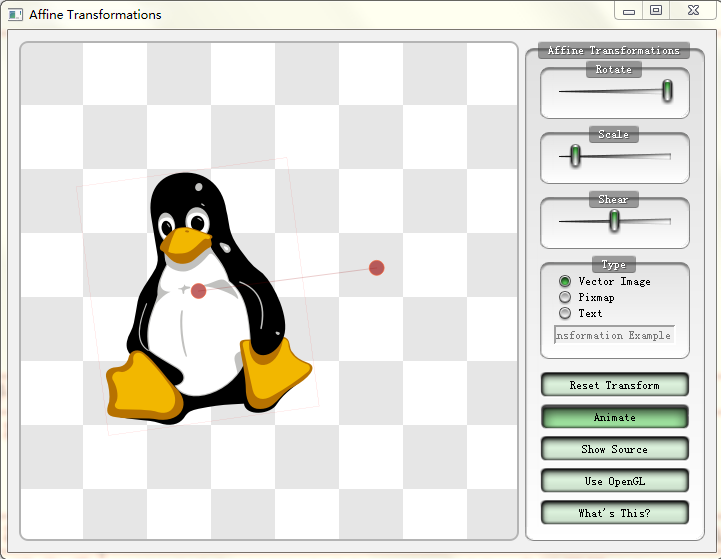Select the Text radio button
The image size is (721, 559).
565,313
